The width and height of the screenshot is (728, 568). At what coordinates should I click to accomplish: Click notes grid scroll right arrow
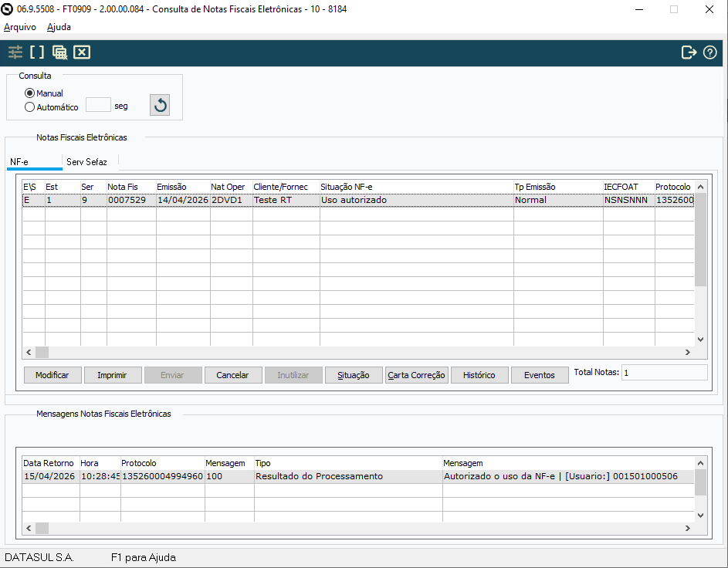(x=688, y=352)
